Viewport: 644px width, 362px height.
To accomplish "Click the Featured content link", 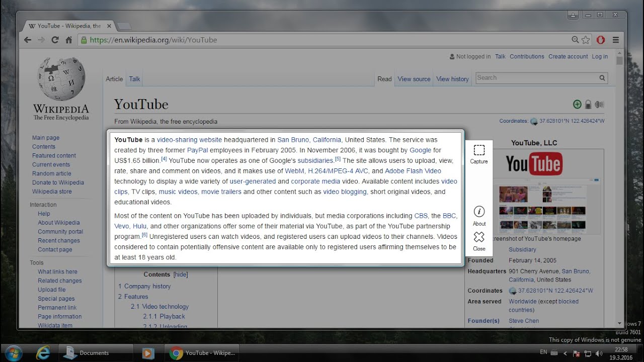I will [54, 156].
